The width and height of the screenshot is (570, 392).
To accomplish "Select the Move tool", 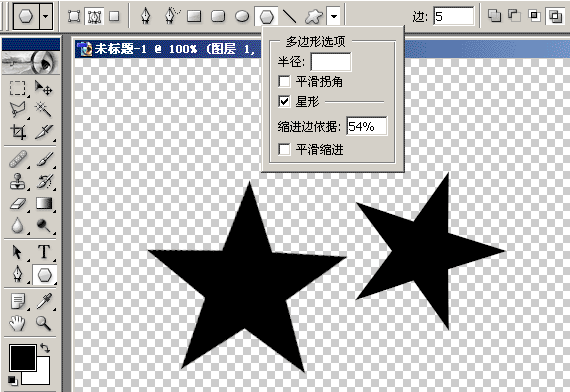I will (44, 88).
